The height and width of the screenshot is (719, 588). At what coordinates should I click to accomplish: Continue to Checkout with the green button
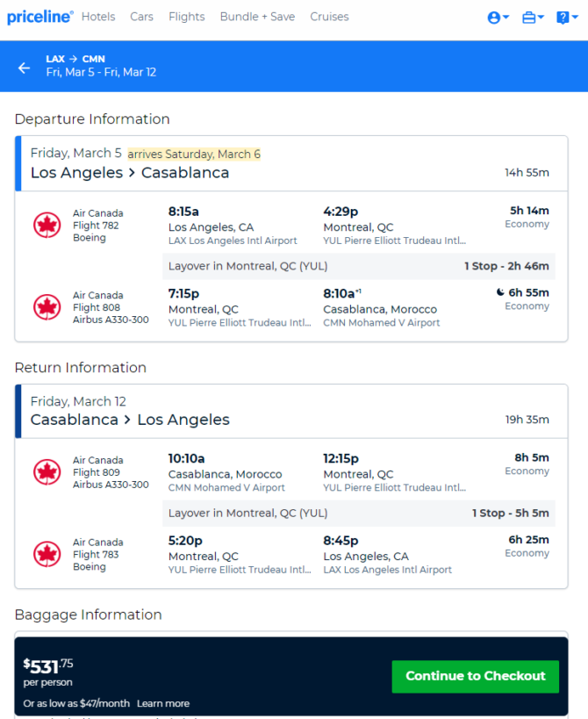pyautogui.click(x=476, y=676)
